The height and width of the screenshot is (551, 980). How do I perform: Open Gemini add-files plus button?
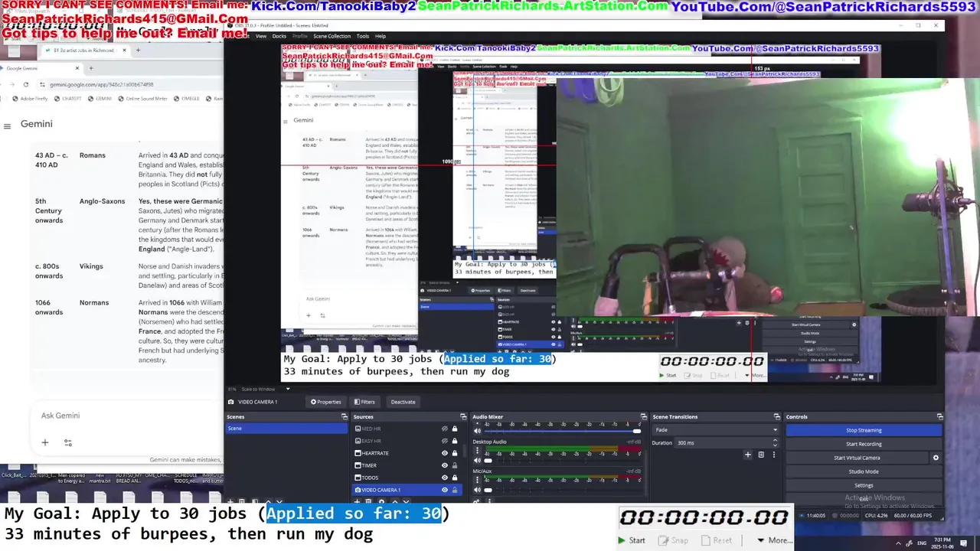tap(44, 442)
